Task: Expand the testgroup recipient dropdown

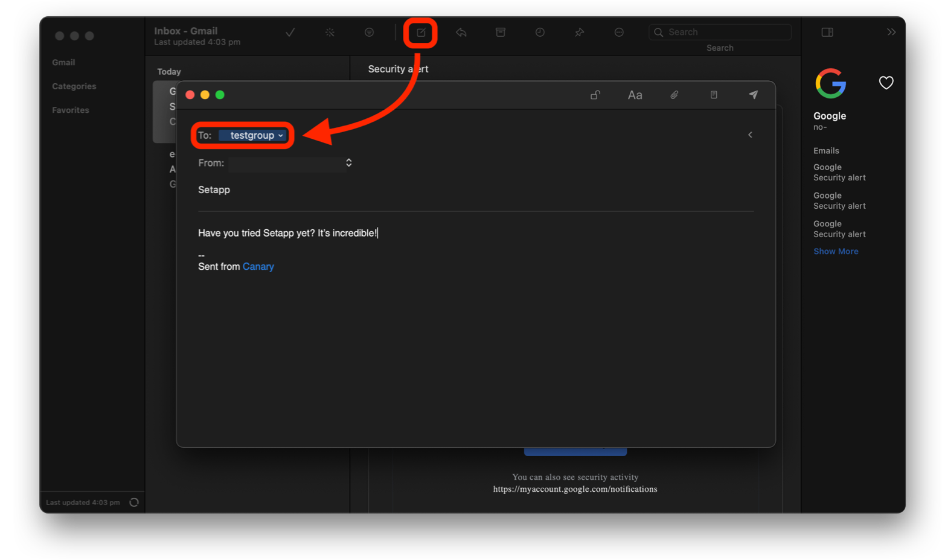Action: coord(281,135)
